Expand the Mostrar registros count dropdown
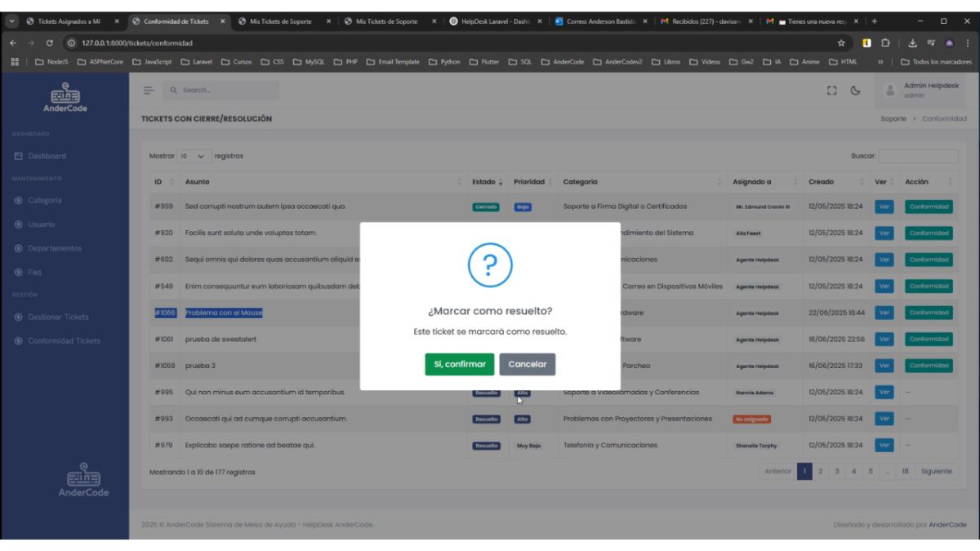The height and width of the screenshot is (551, 980). [x=193, y=156]
